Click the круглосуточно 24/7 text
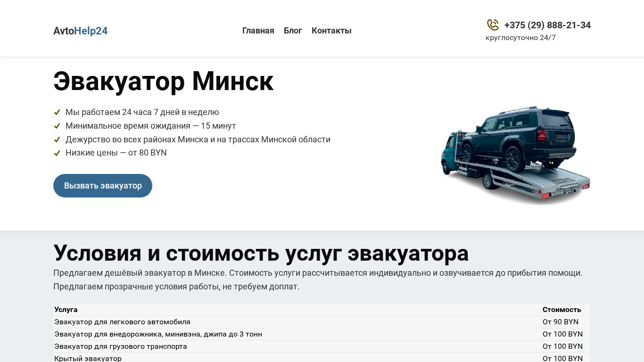 pyautogui.click(x=520, y=38)
